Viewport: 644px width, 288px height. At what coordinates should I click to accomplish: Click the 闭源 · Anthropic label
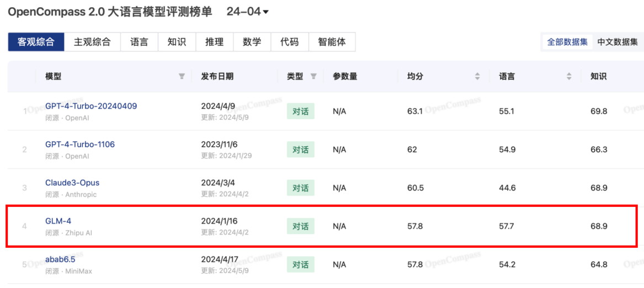tap(71, 194)
